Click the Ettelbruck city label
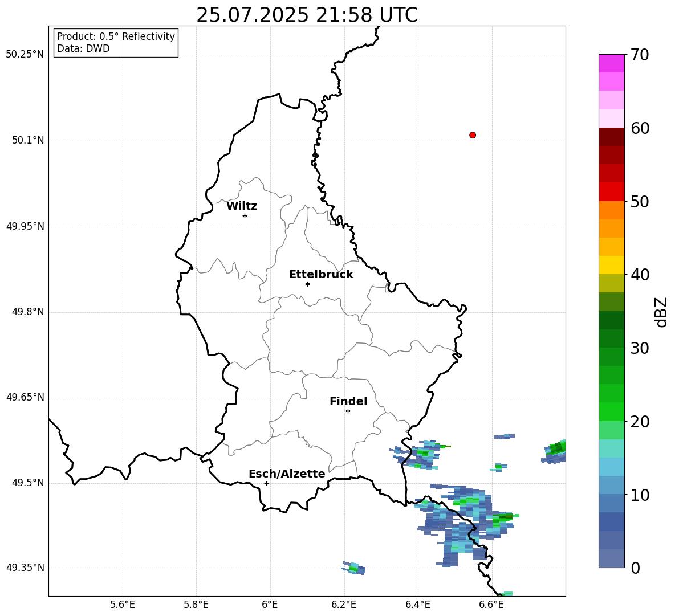675x616 pixels. [321, 275]
